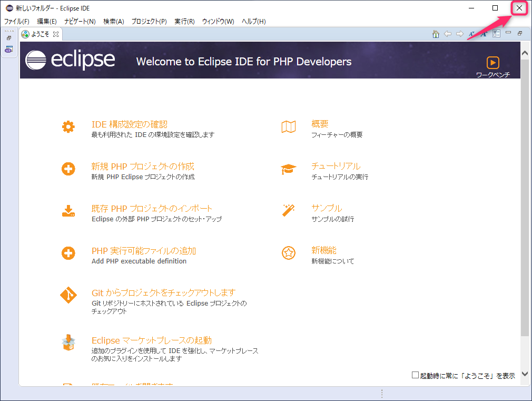Open the 編集(E) menu
The height and width of the screenshot is (401, 532).
(47, 22)
